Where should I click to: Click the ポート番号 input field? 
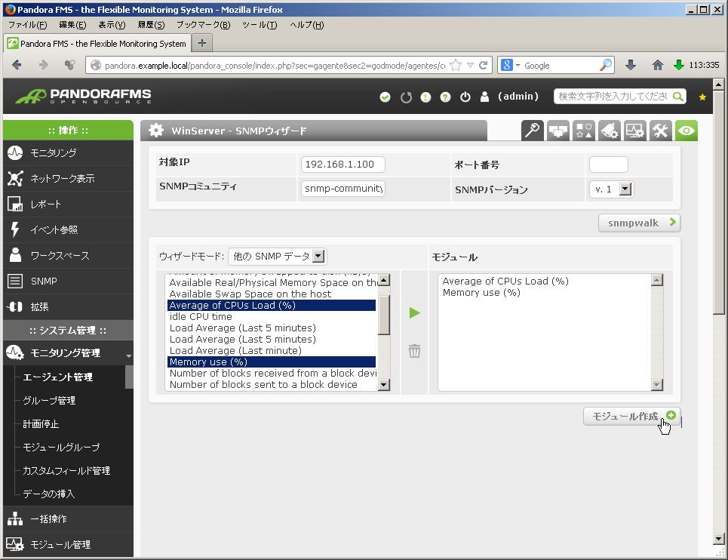tap(608, 165)
